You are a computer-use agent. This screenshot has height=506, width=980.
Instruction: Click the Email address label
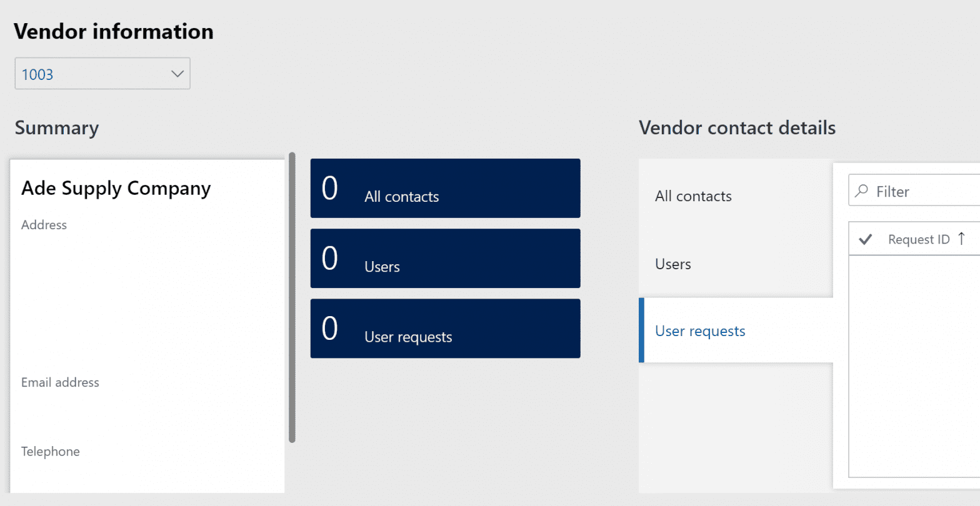click(60, 382)
